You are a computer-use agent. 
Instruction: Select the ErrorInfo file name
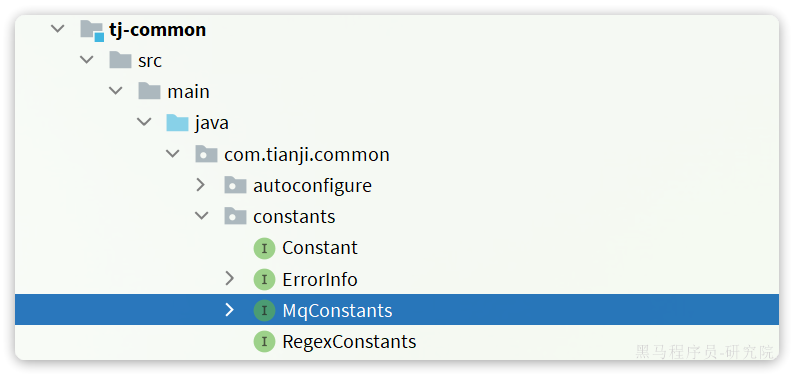click(x=320, y=279)
